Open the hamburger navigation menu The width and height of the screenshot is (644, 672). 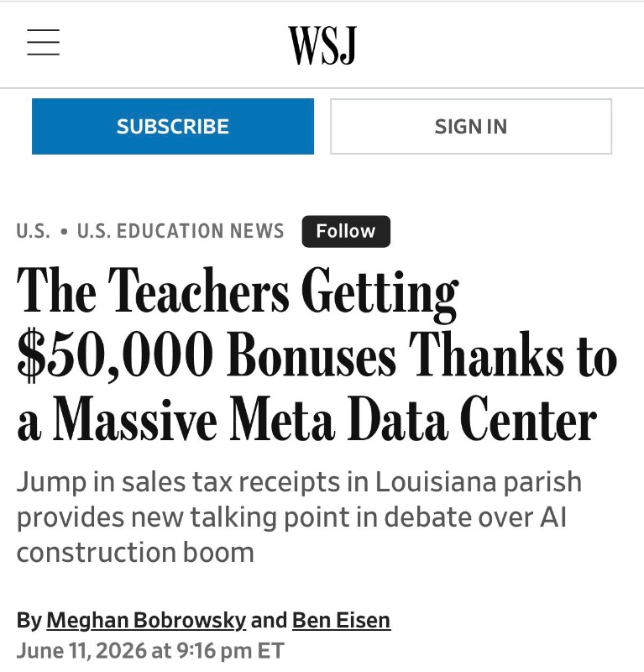coord(44,42)
